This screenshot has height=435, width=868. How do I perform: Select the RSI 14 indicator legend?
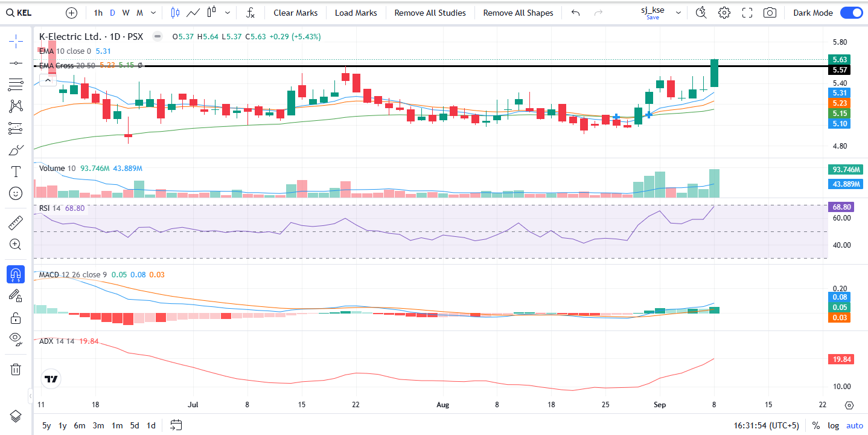click(50, 208)
